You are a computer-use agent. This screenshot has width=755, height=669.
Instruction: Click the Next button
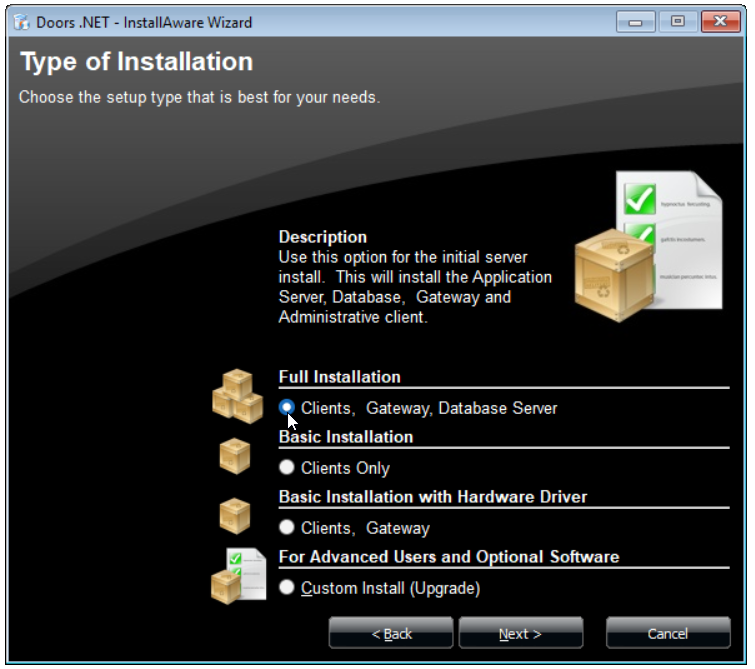click(x=521, y=633)
